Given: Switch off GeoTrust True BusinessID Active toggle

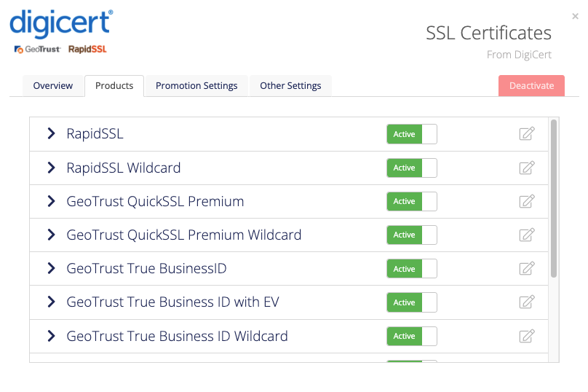Looking at the screenshot, I should pos(412,268).
